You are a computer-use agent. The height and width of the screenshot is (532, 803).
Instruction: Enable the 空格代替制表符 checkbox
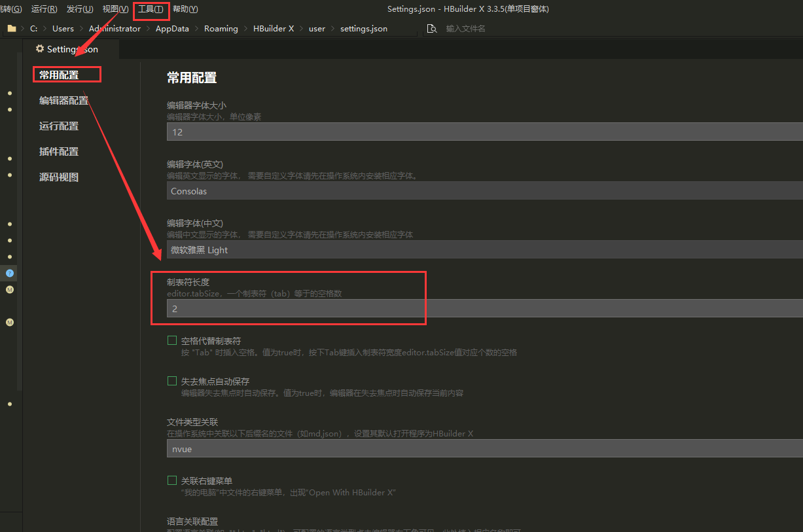coord(172,340)
